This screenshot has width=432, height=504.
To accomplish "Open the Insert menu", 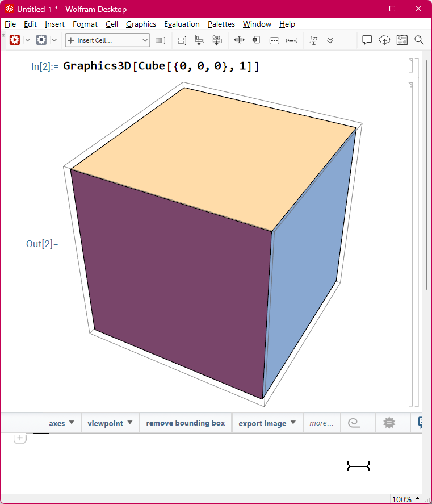I will tap(54, 24).
